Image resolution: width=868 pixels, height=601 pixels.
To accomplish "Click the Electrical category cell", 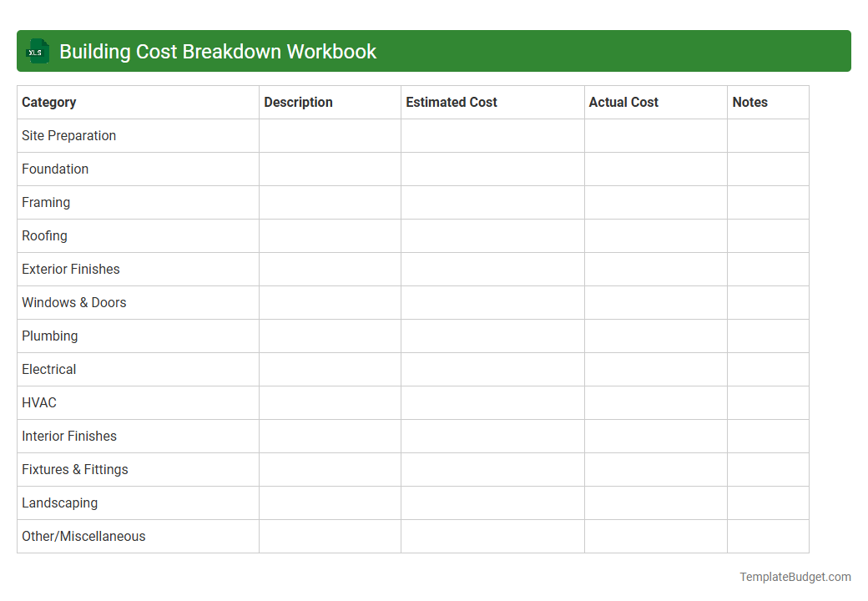I will [48, 369].
